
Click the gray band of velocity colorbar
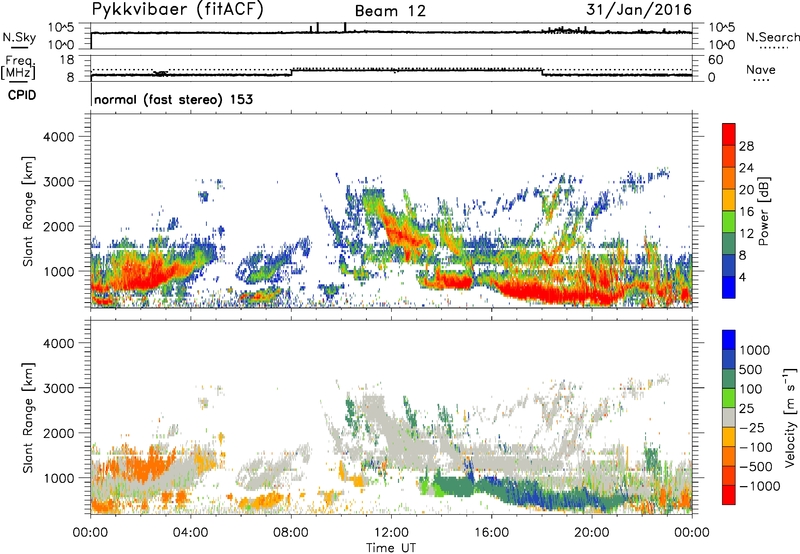(729, 417)
